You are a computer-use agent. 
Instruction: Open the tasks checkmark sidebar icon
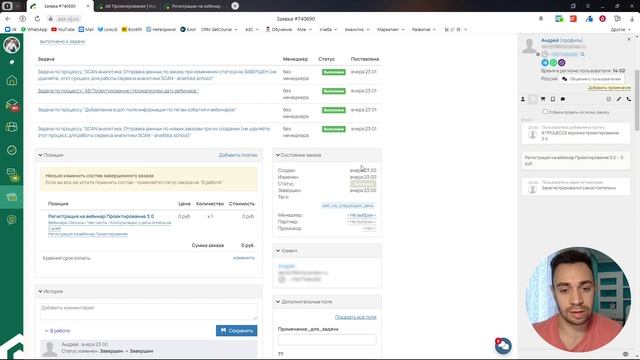pyautogui.click(x=11, y=150)
